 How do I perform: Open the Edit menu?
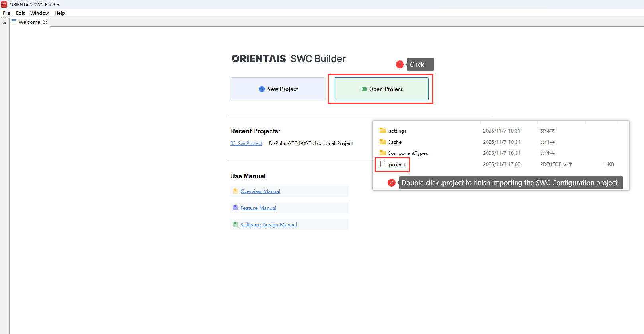coord(20,13)
